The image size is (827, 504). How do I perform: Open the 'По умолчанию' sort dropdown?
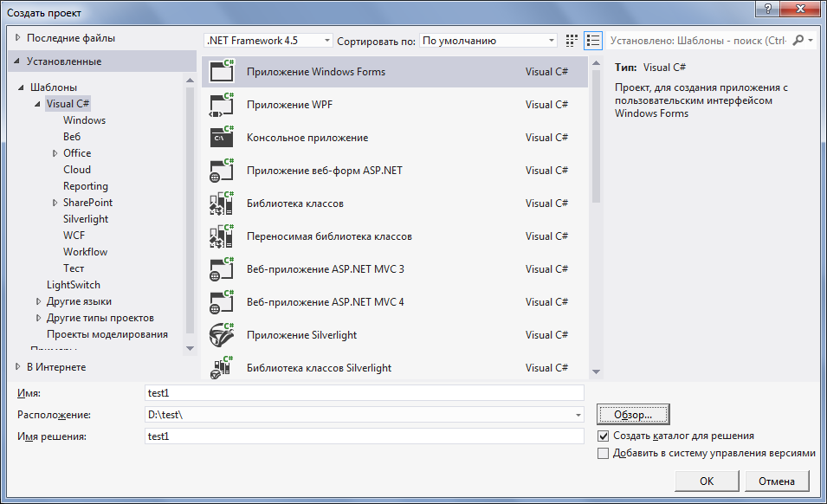488,41
